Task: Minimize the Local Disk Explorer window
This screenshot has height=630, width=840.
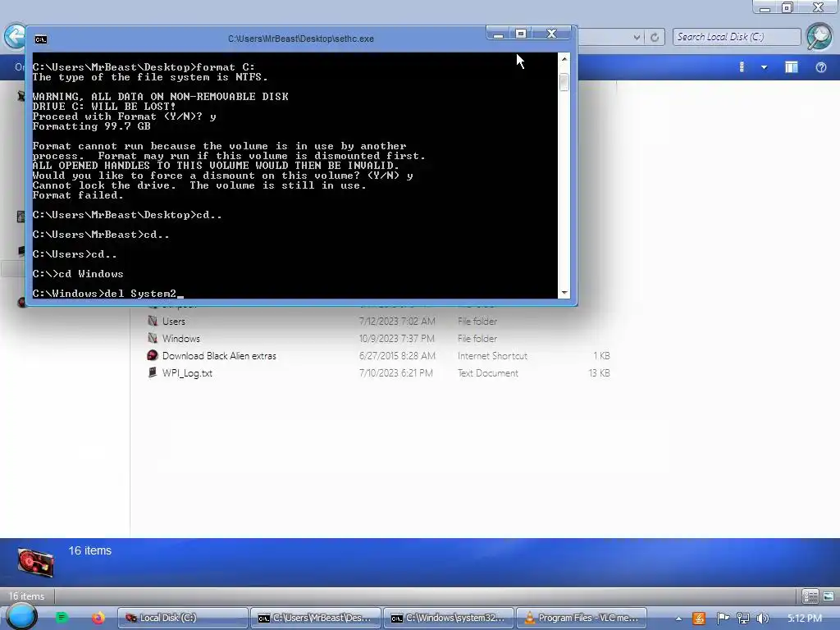Action: coord(765,7)
